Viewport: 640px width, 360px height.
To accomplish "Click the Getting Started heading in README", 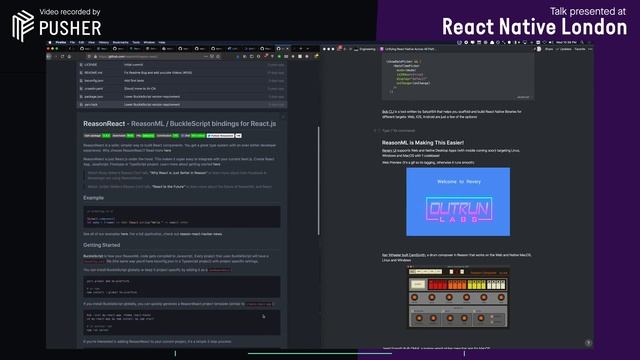I will click(102, 245).
